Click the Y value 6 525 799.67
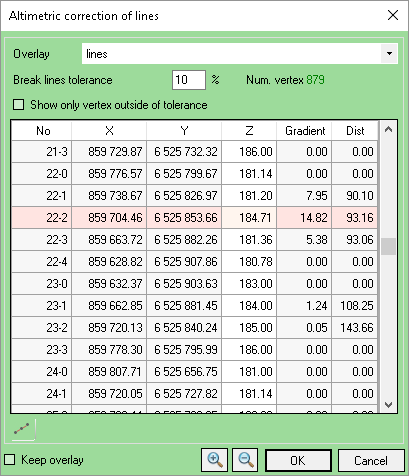Screen dimensions: 409x476 184,174
